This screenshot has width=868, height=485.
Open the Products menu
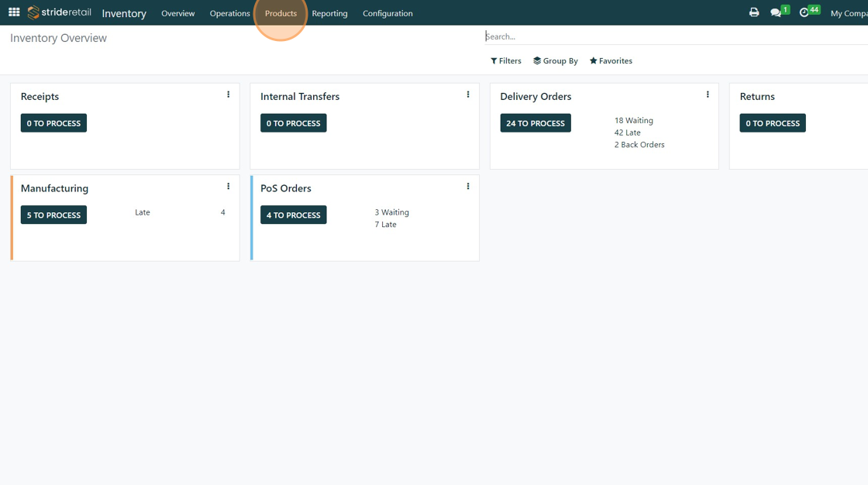coord(281,13)
